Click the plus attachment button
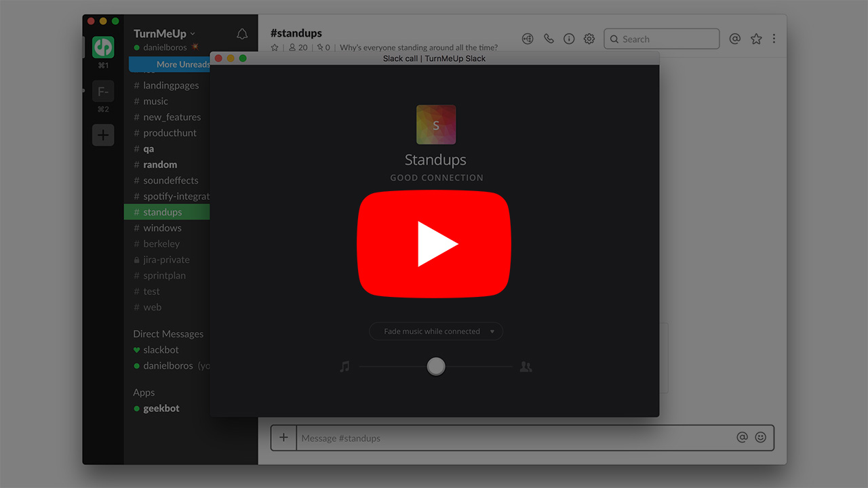This screenshot has width=868, height=488. [x=283, y=438]
